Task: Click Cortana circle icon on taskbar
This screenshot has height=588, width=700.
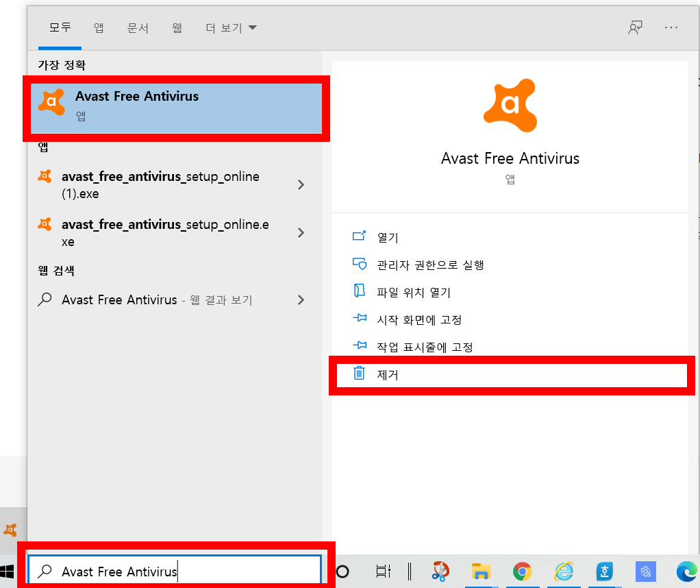Action: point(342,571)
